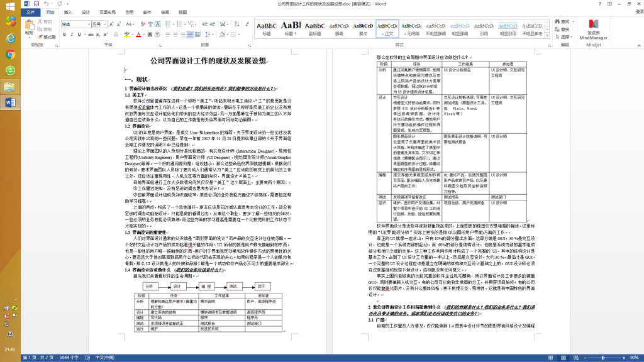Open Internet Explorer from the taskbar

click(10, 38)
